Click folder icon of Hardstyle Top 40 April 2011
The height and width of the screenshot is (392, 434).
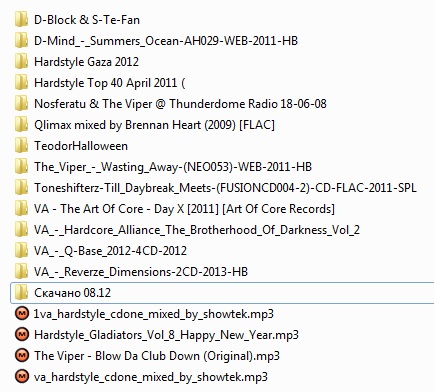pyautogui.click(x=21, y=83)
